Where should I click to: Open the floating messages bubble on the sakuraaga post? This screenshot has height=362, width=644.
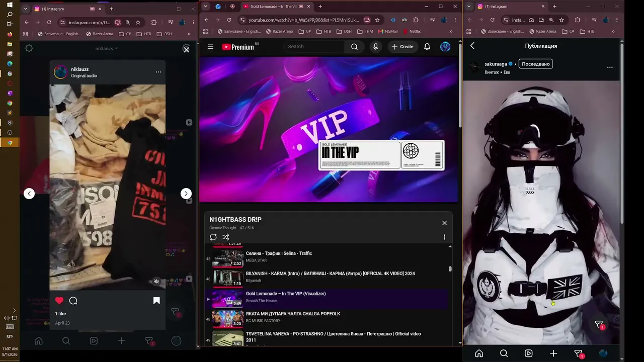(x=599, y=325)
